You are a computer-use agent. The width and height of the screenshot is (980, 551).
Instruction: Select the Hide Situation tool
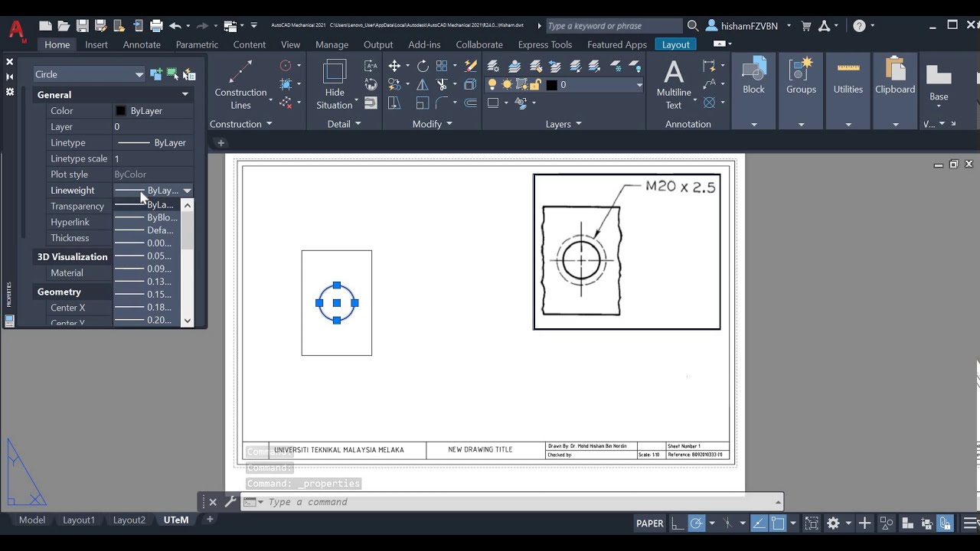coord(335,85)
